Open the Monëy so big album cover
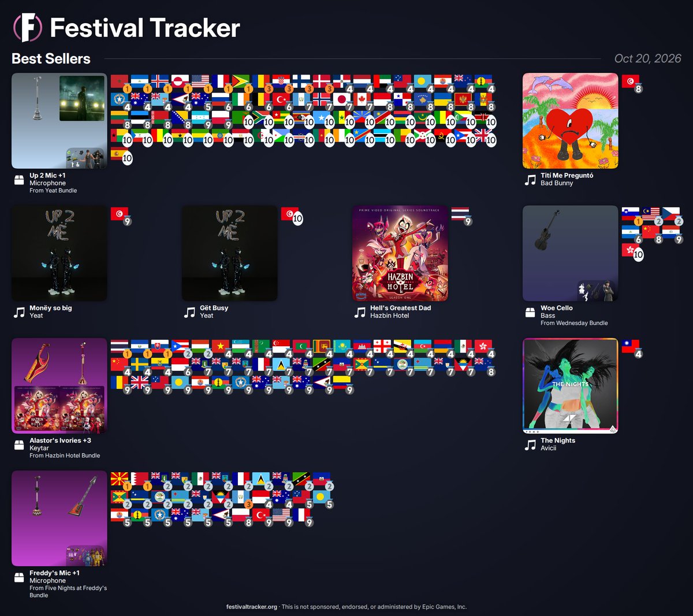Screen dimensions: 693x616 tap(59, 253)
